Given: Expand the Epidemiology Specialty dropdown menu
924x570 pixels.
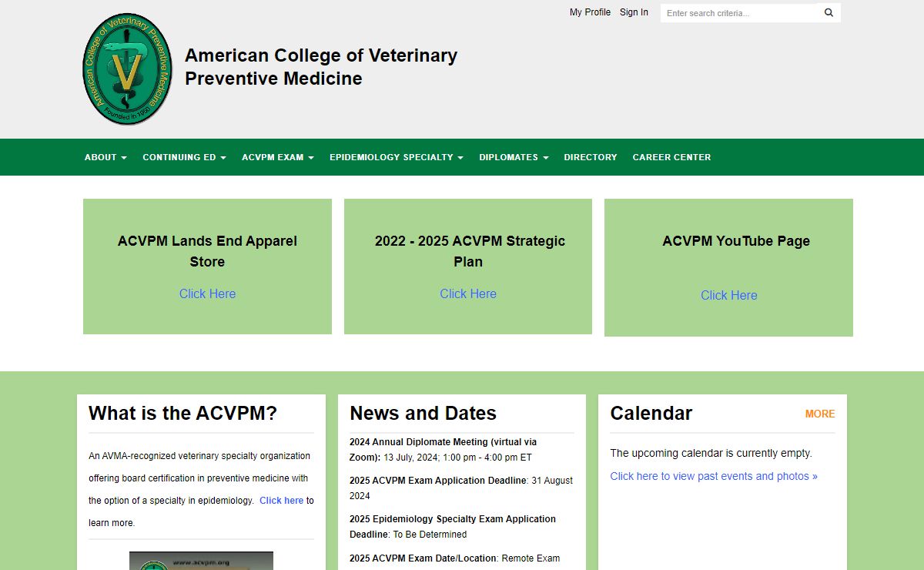Looking at the screenshot, I should (x=397, y=157).
